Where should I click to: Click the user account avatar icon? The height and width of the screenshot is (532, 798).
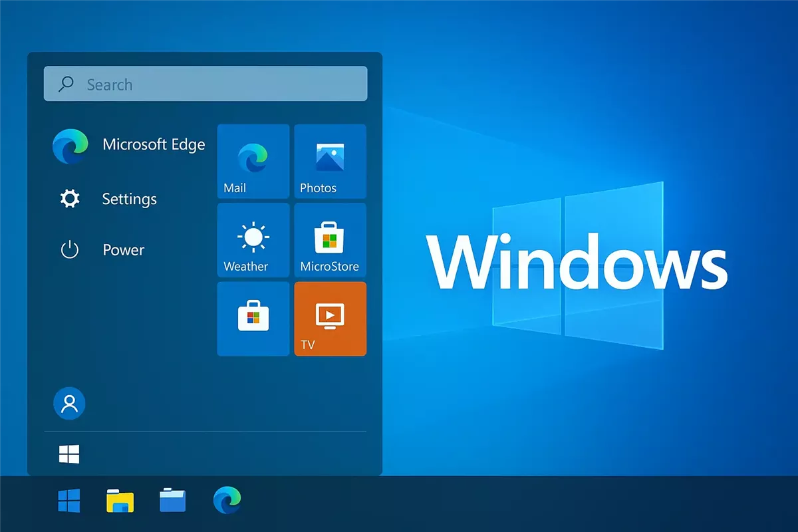tap(69, 403)
